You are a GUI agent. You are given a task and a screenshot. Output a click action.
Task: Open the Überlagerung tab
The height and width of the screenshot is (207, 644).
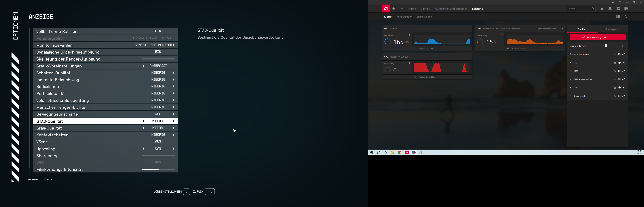612,29
